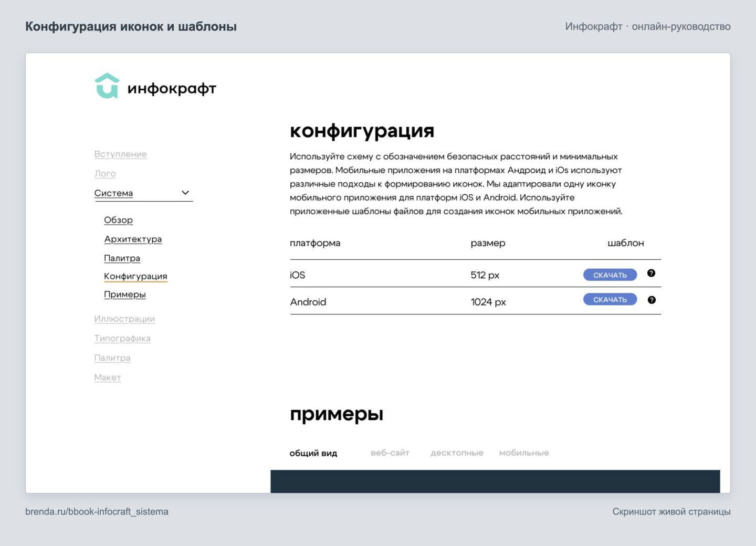
Task: Open Палитра under Система
Action: (x=122, y=258)
